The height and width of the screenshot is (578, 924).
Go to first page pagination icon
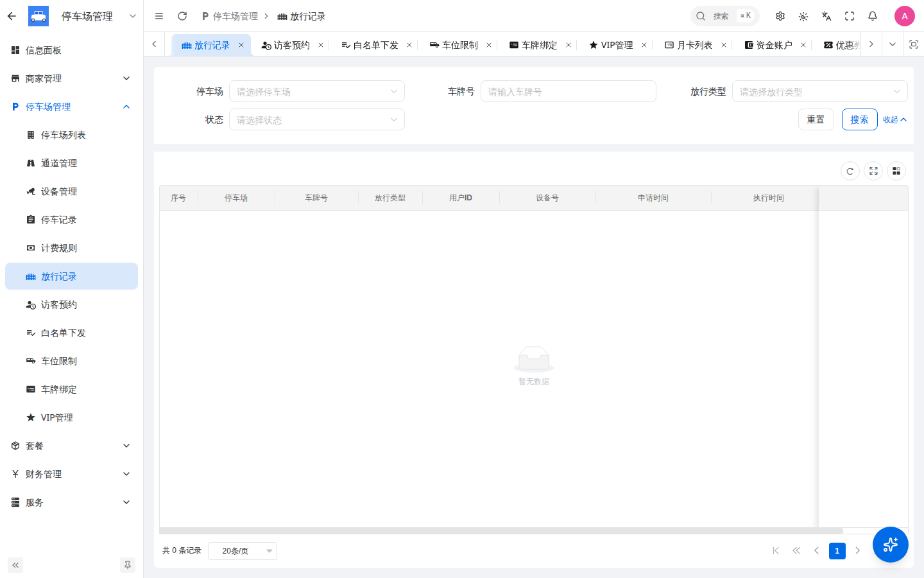click(x=776, y=550)
